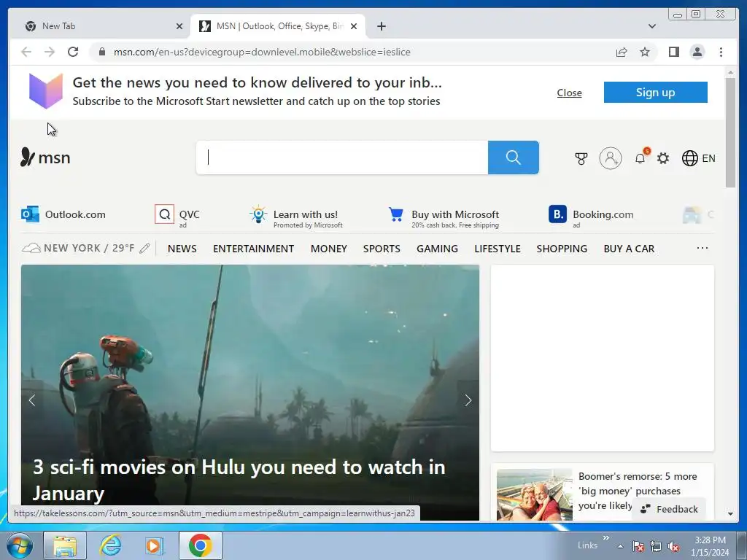Open the GAMING section
Image resolution: width=747 pixels, height=560 pixels.
point(438,249)
